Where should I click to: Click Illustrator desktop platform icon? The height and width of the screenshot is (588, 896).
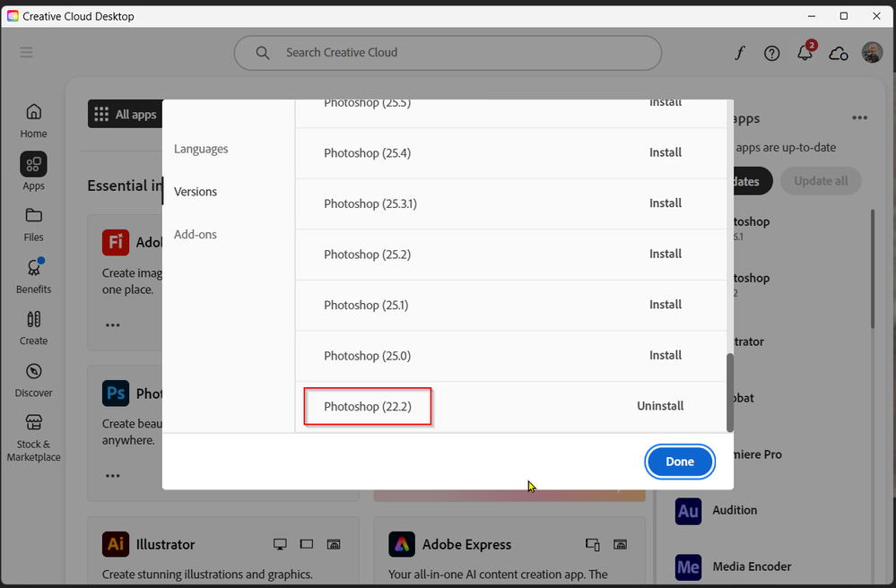point(280,545)
